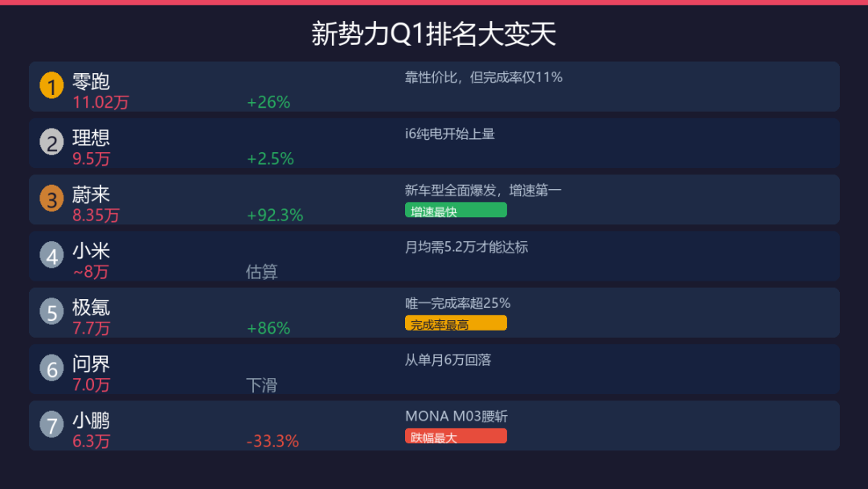Click the 小鹏 -33.3% decline figure

pos(272,442)
